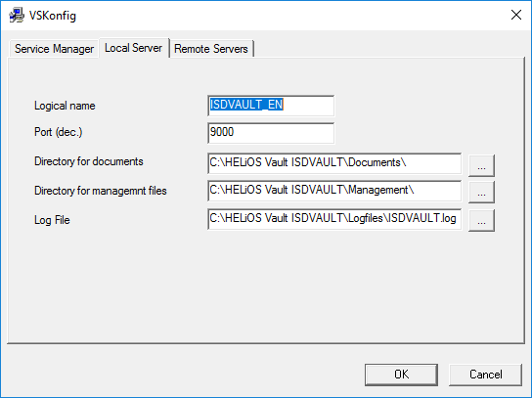Image resolution: width=532 pixels, height=398 pixels.
Task: Click the Directory for management files path field
Action: coord(334,191)
